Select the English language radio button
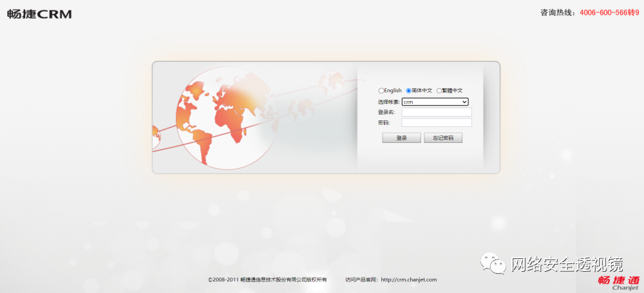This screenshot has height=293, width=644. click(381, 91)
